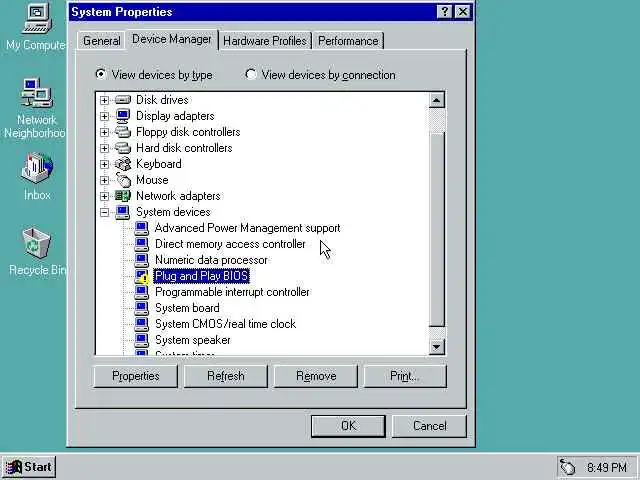Image resolution: width=640 pixels, height=480 pixels.
Task: Select 'Programmable interrupt controller' text
Action: [232, 292]
